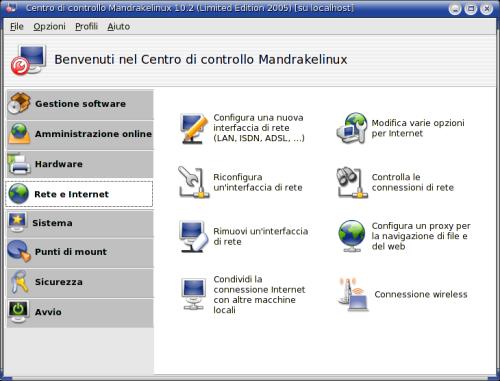Select the Amministrazione online label
Image resolution: width=500 pixels, height=381 pixels.
pos(93,134)
